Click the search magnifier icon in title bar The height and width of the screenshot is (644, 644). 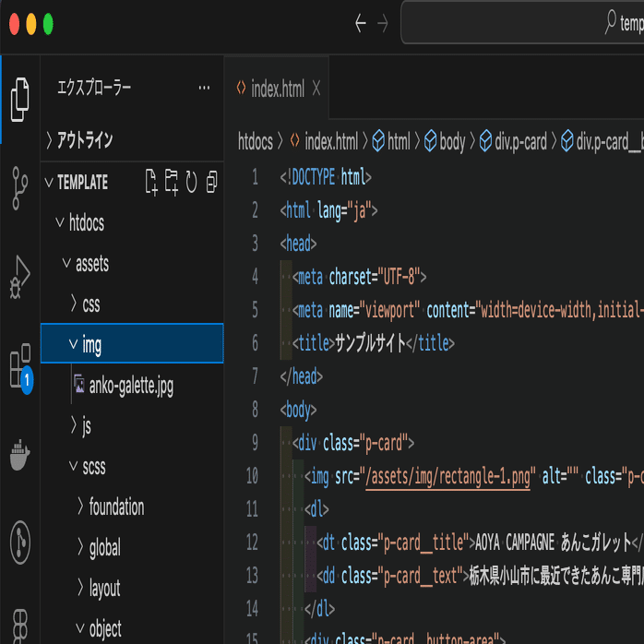pyautogui.click(x=610, y=22)
